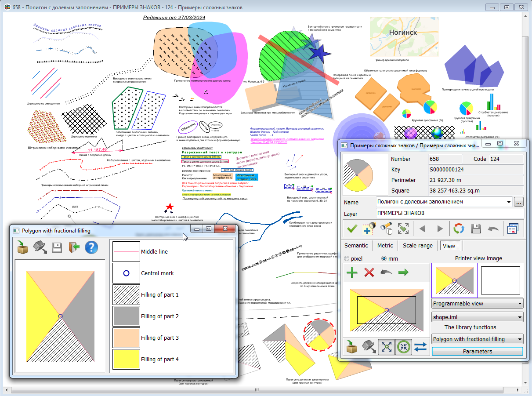Viewport: 532px width, 396px height.
Task: Click the blue swap arrows icon
Action: (x=420, y=347)
